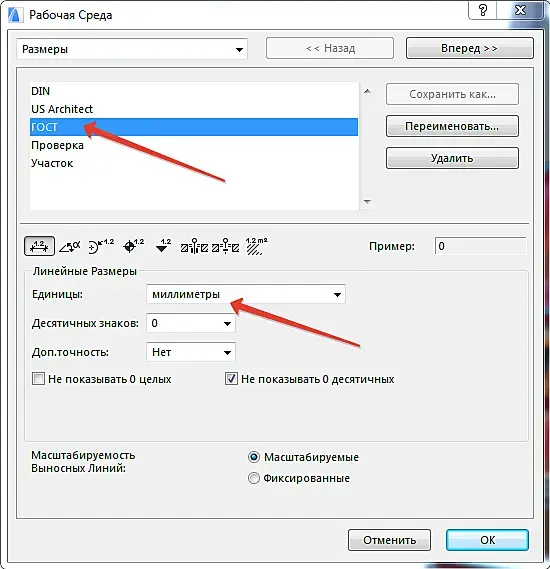This screenshot has height=569, width=550.
Task: Select the Elevation Dimensions icon
Action: tap(163, 246)
